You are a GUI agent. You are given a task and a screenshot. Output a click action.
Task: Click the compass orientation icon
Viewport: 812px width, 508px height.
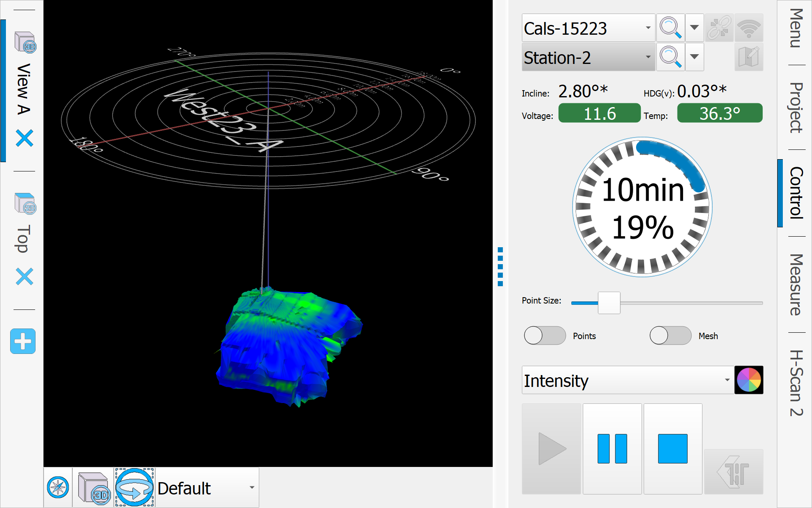click(58, 488)
